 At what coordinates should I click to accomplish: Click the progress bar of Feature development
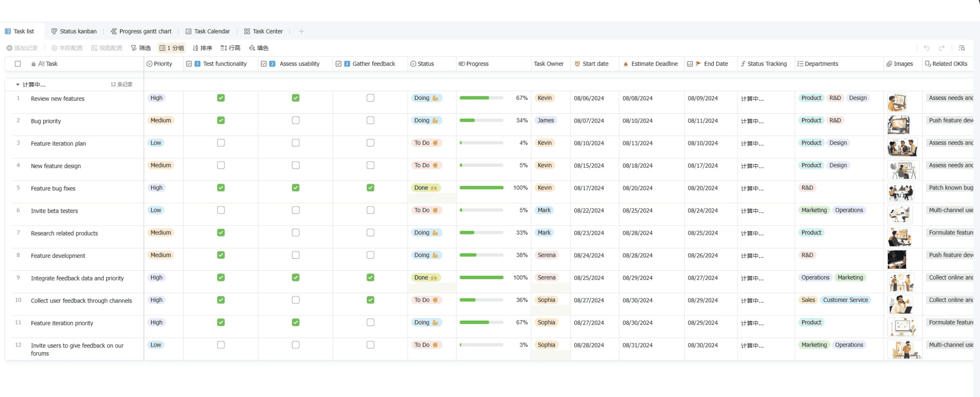481,255
